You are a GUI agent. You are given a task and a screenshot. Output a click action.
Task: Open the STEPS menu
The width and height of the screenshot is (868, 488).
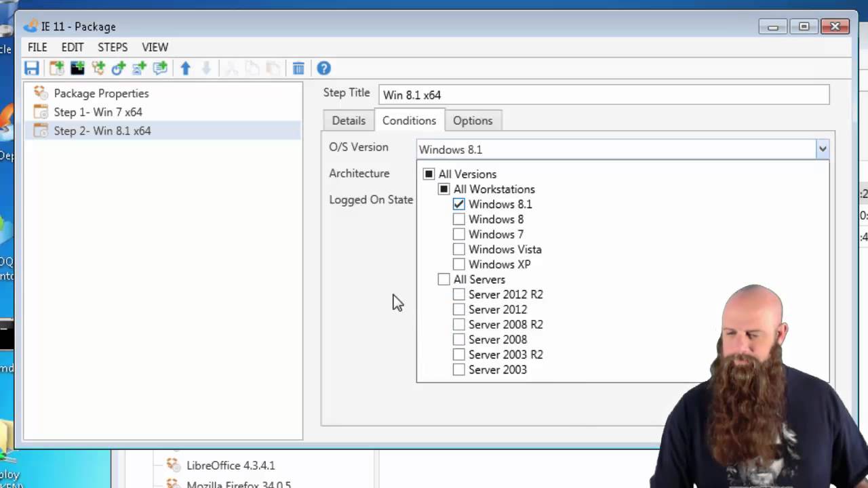tap(113, 47)
